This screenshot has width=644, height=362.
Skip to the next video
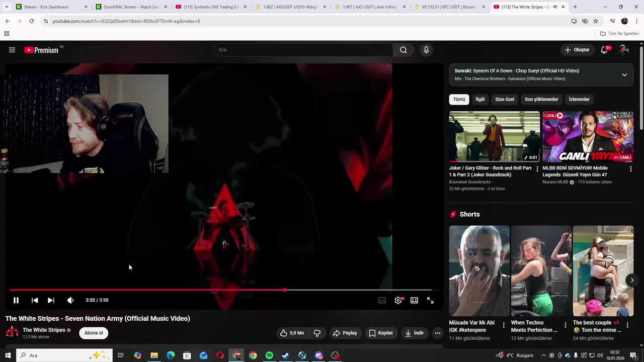[51, 300]
